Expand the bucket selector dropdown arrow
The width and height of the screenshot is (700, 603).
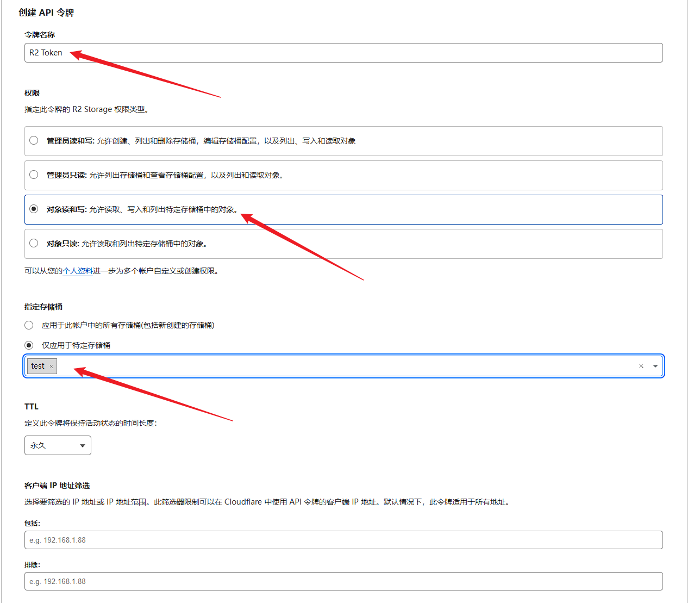655,366
